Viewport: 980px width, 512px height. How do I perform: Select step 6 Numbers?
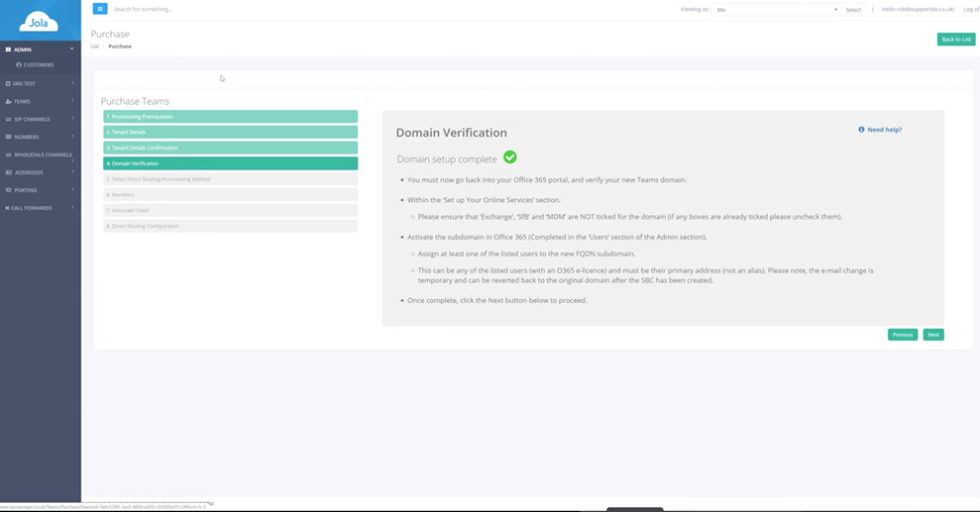(231, 195)
